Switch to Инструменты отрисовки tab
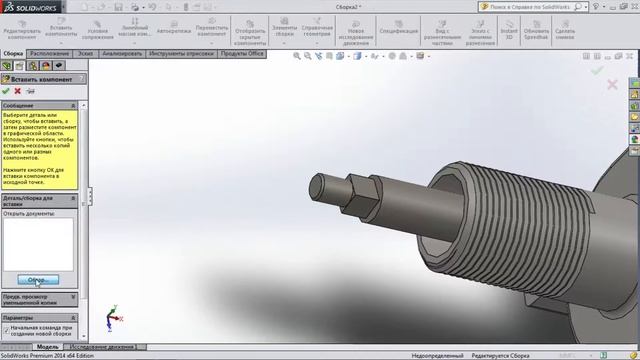The image size is (640, 360). (x=181, y=53)
